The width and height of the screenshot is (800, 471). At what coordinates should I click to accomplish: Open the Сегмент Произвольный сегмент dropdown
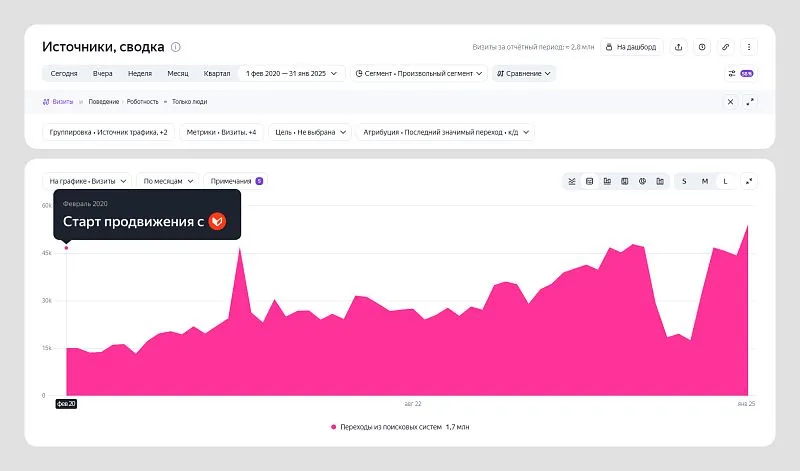419,73
